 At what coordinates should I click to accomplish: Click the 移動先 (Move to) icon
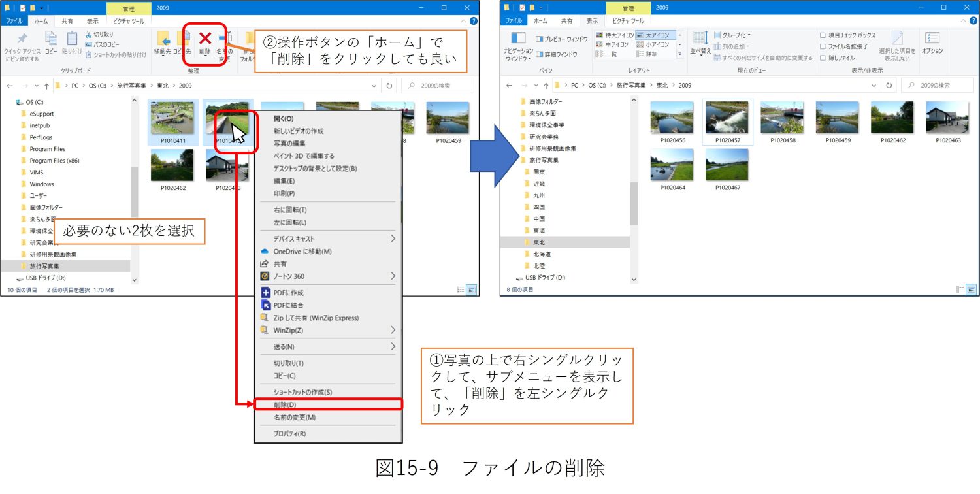[x=163, y=39]
